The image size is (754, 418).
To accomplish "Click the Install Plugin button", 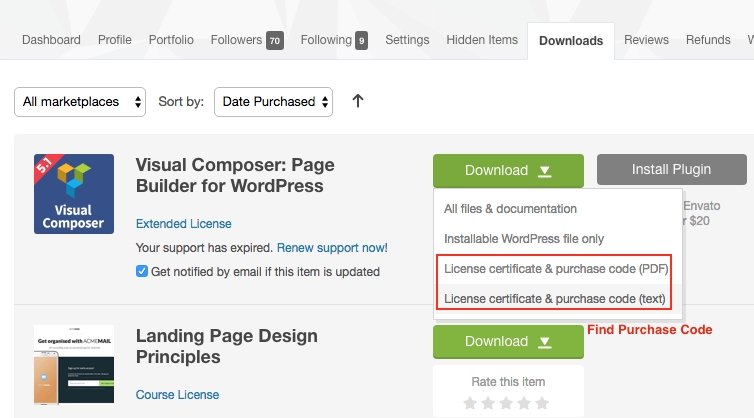I will pyautogui.click(x=671, y=170).
